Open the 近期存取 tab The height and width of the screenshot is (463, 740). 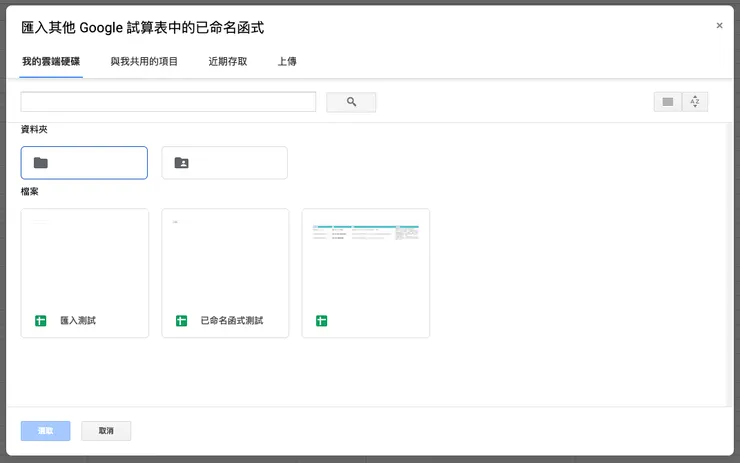[228, 61]
